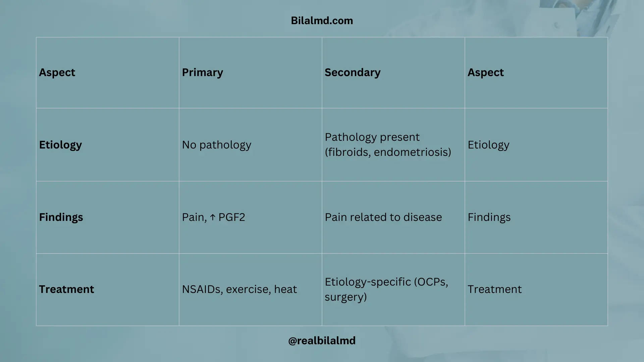Click the word 'endometriosis' in the table

(x=412, y=152)
